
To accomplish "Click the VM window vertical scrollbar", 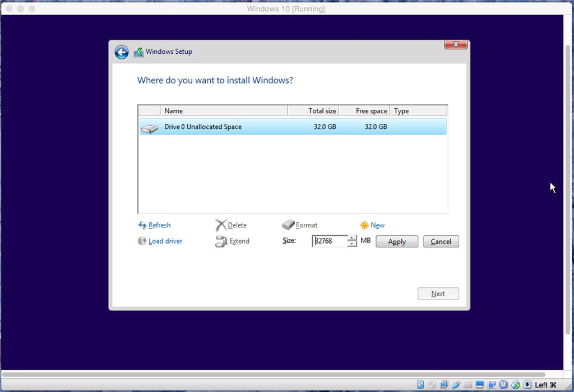I will coord(569,190).
